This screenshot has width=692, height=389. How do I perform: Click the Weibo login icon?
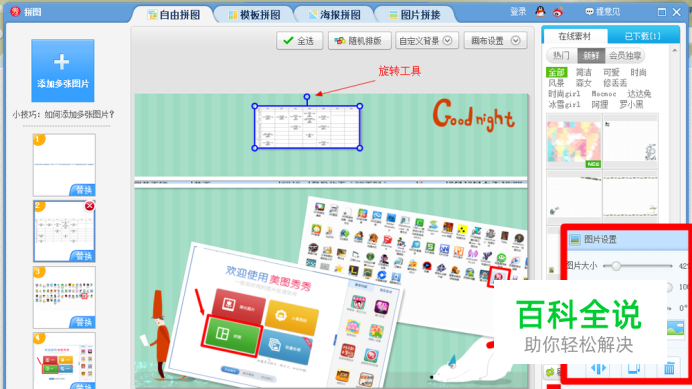tap(558, 12)
